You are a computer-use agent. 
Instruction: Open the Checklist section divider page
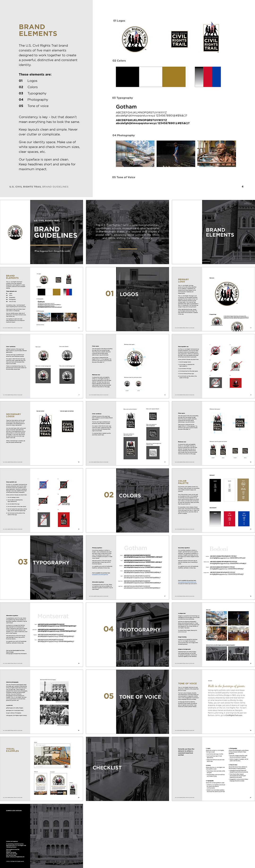(127, 768)
